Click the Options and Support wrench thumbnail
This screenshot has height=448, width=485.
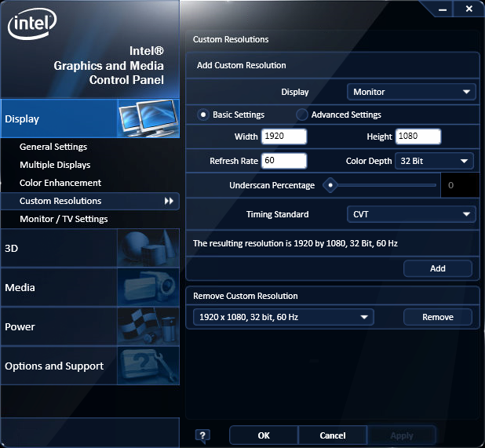coord(148,366)
